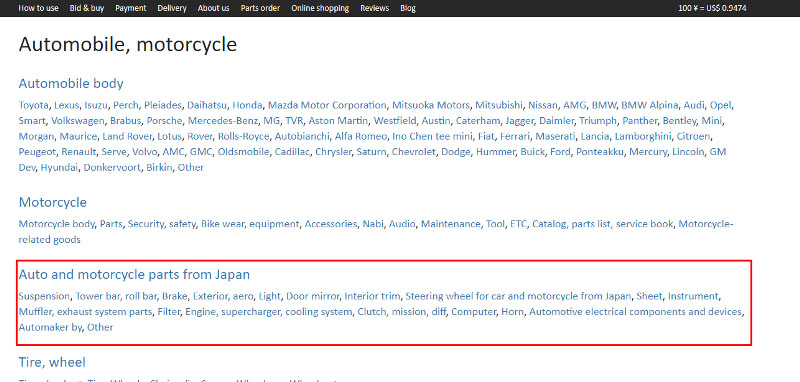This screenshot has width=800, height=382.
Task: Open Bike wear, equipment link
Action: tap(250, 224)
